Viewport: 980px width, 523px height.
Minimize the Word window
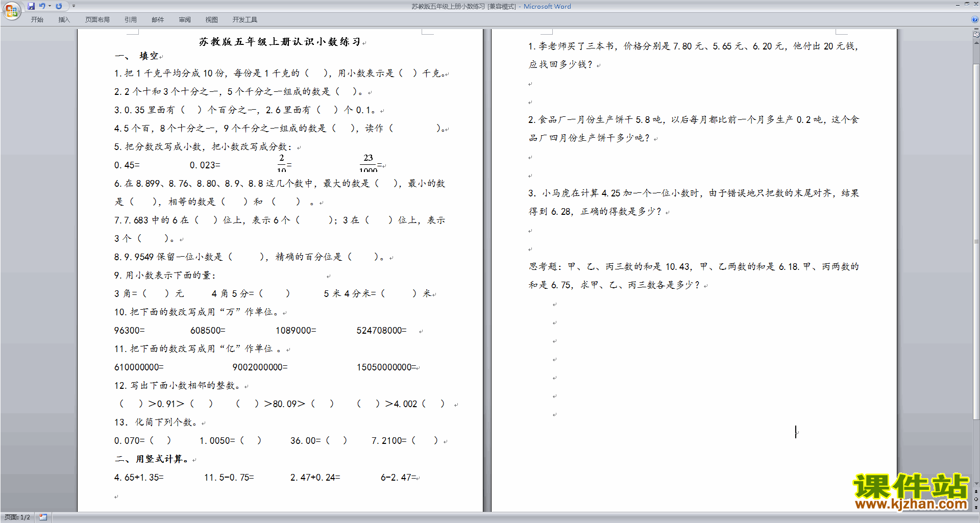click(958, 5)
